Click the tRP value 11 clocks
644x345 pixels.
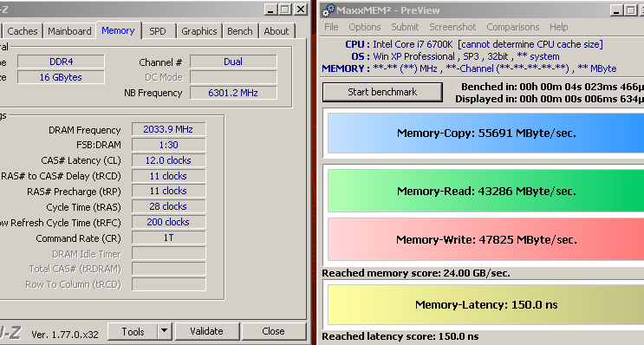coord(168,191)
